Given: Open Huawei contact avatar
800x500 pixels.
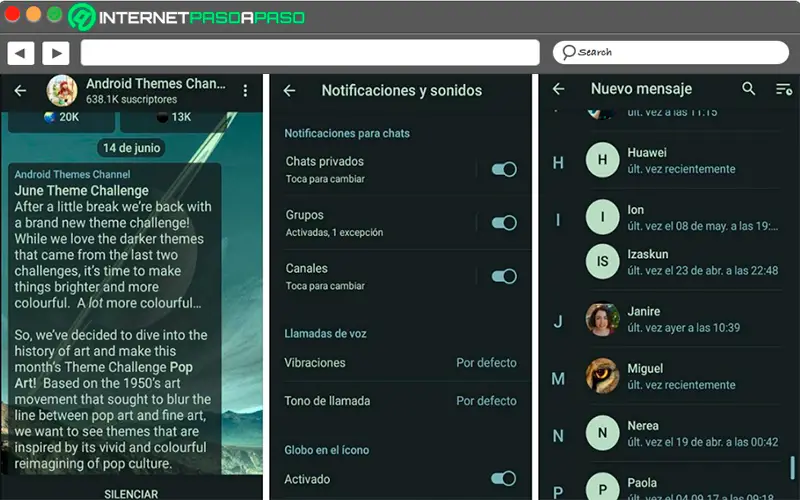Looking at the screenshot, I should click(603, 160).
